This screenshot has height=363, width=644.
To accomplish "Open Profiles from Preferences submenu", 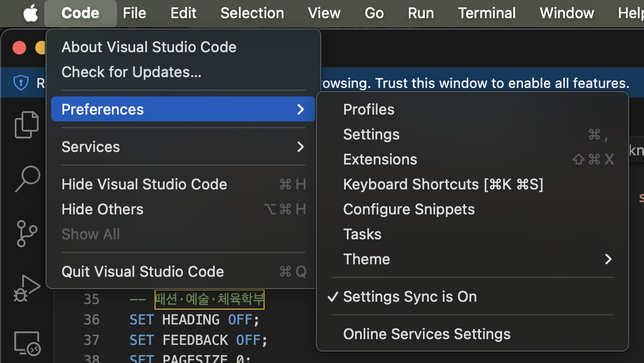I will click(x=472, y=109).
